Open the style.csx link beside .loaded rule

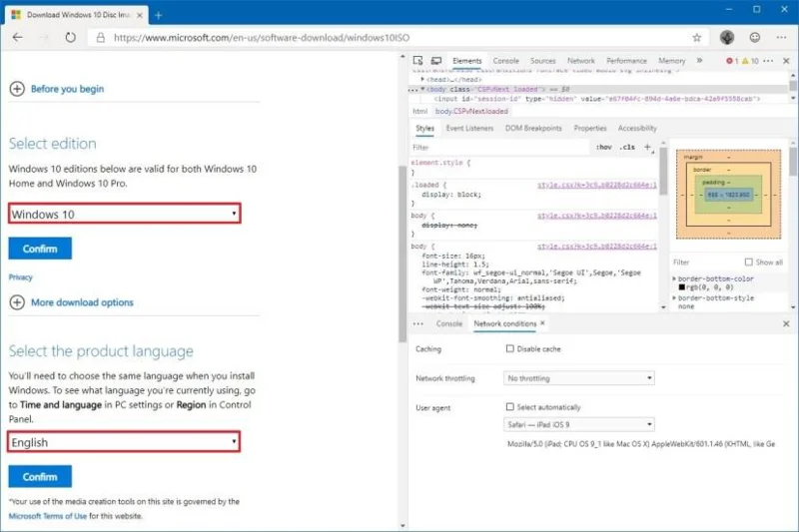(x=596, y=185)
